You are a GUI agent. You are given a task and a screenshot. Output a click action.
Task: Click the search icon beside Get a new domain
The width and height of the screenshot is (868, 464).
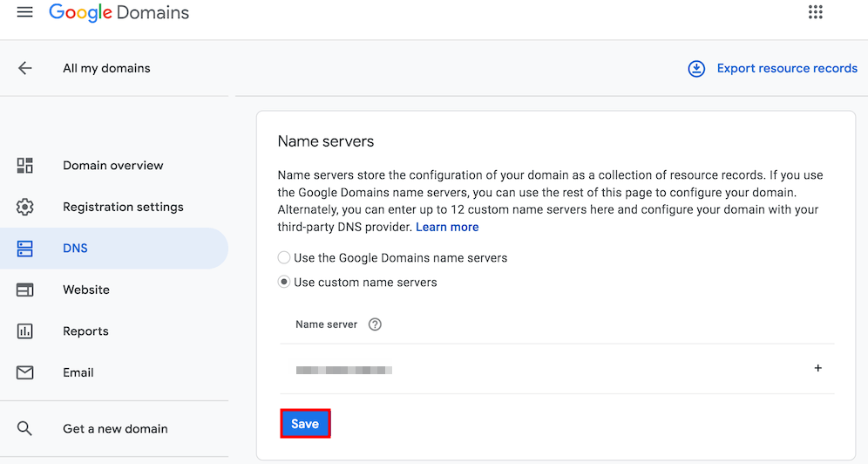[25, 428]
